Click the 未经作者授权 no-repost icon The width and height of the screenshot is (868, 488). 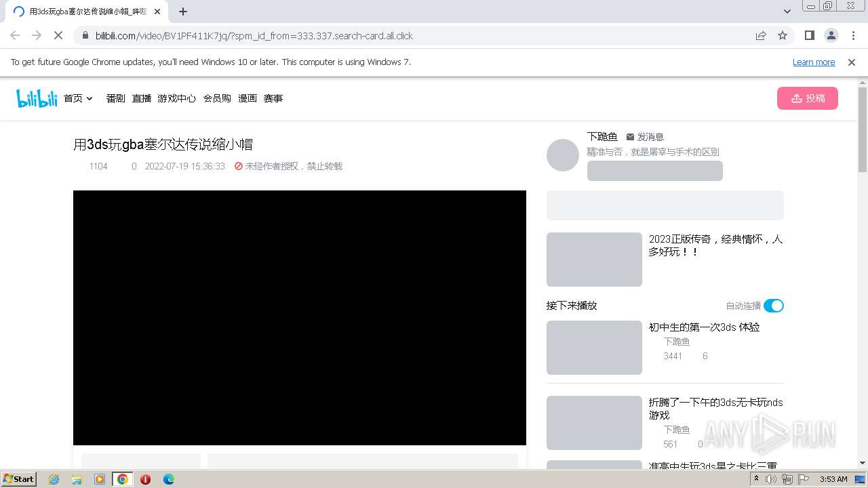pyautogui.click(x=239, y=166)
